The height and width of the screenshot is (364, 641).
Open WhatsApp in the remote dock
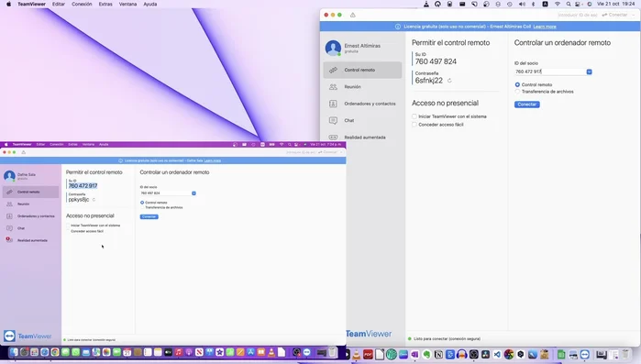pos(75,352)
